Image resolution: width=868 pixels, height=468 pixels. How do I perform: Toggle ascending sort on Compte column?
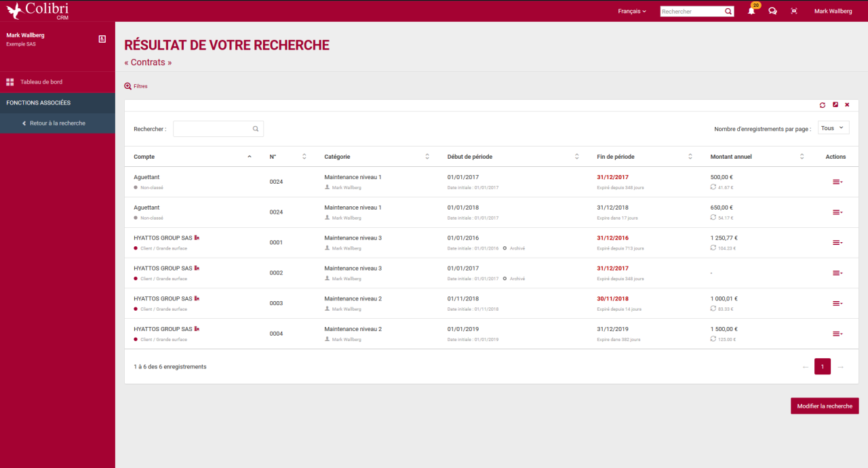[249, 156]
